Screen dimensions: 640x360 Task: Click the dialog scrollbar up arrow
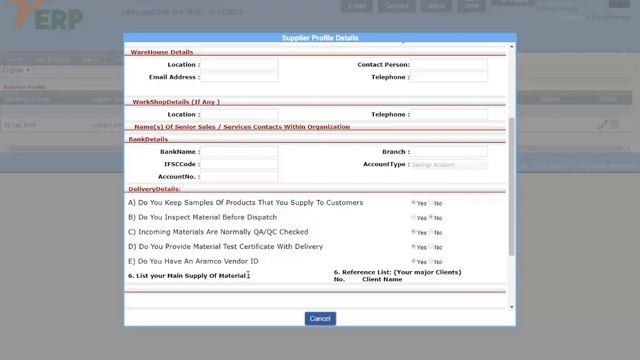tap(511, 47)
